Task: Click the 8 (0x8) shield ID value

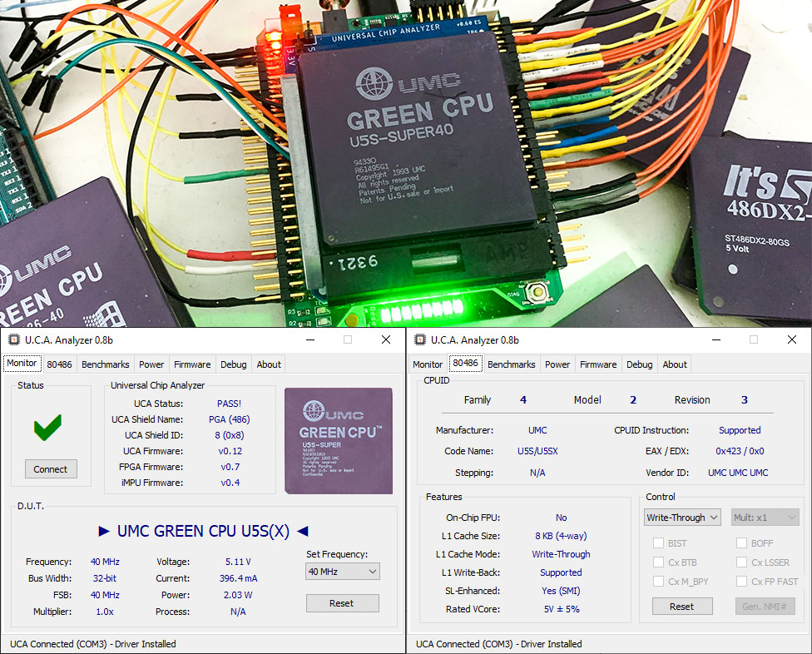Action: [229, 435]
